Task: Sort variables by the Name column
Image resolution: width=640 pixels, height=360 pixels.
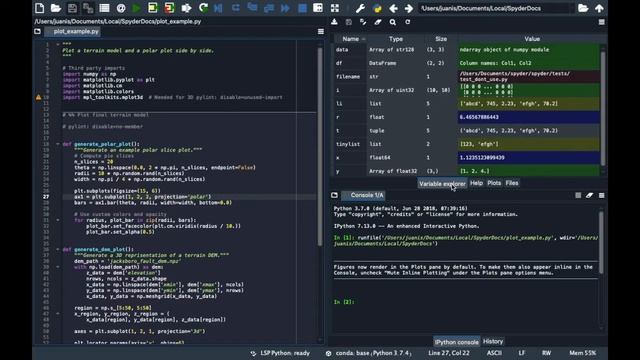Action: (x=351, y=39)
